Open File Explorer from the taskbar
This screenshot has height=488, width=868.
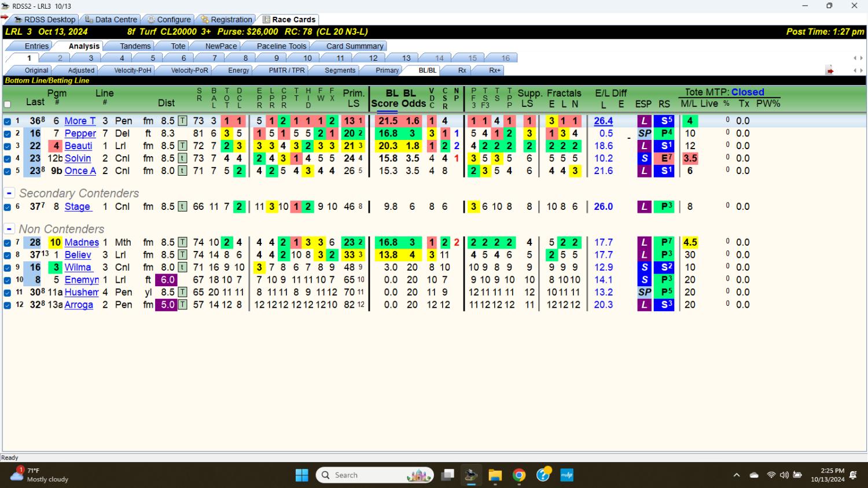point(495,475)
